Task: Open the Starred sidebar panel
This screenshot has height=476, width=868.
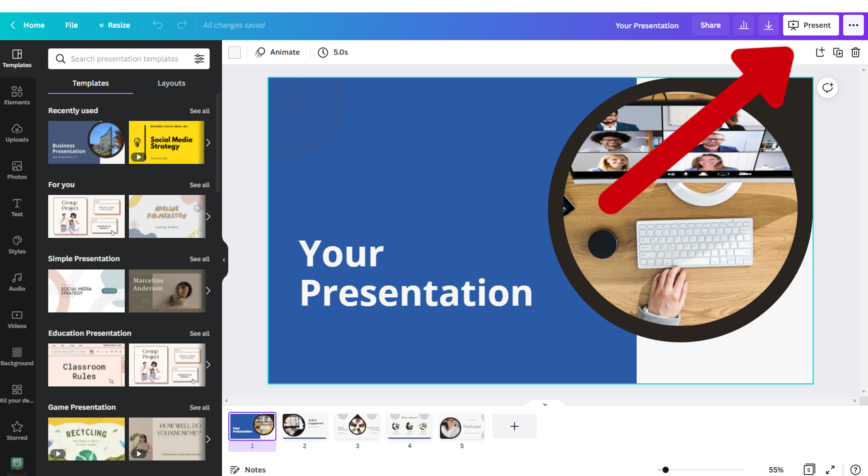Action: (x=17, y=431)
